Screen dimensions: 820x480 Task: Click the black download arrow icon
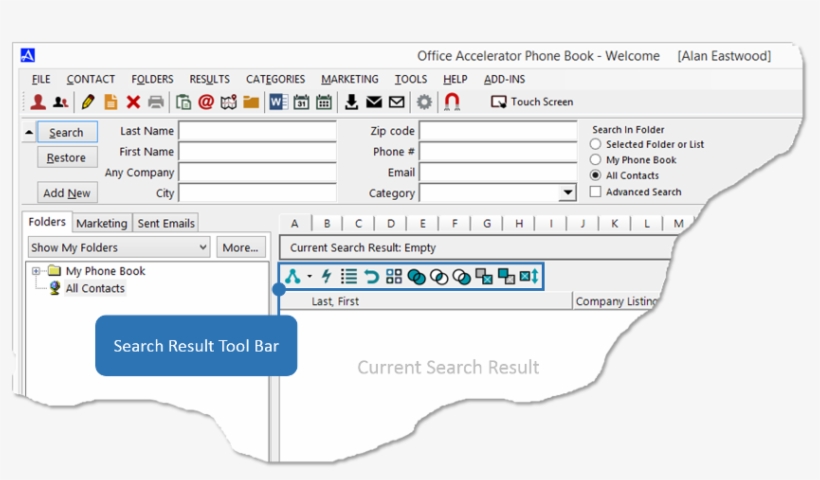[x=351, y=102]
